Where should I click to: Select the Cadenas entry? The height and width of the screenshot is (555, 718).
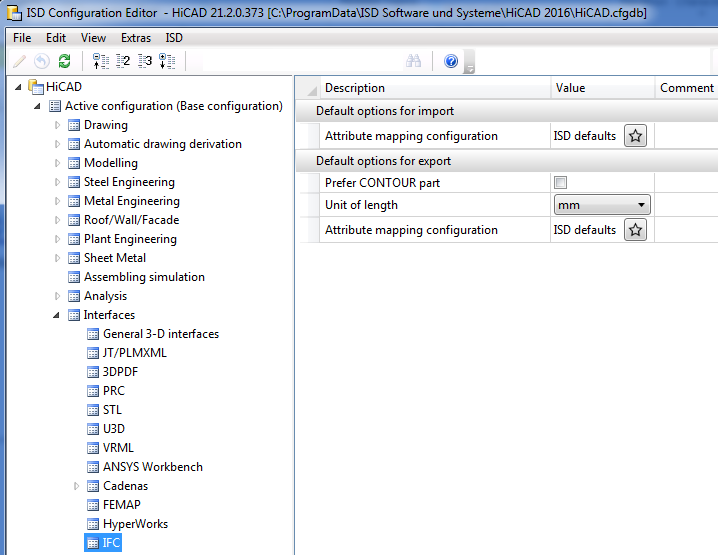point(125,486)
